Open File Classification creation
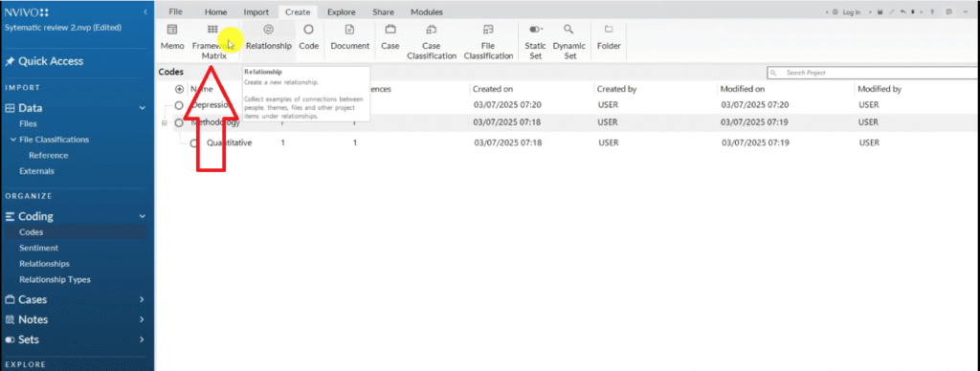 click(488, 41)
